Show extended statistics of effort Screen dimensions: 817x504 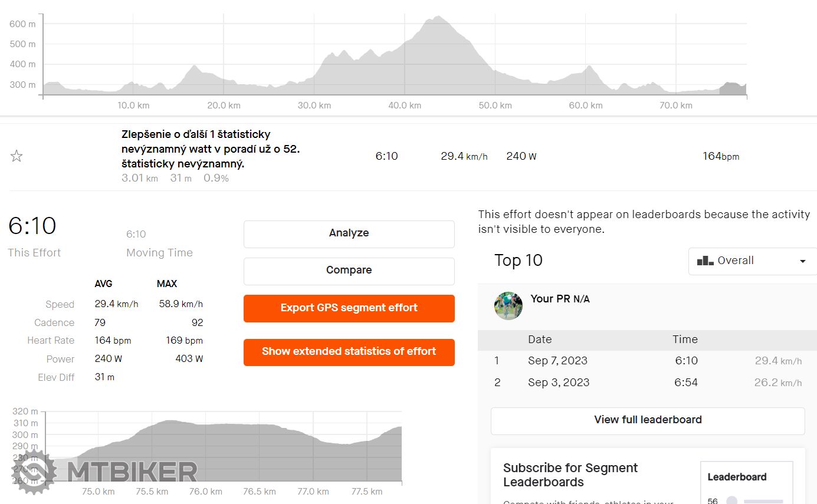(x=349, y=352)
